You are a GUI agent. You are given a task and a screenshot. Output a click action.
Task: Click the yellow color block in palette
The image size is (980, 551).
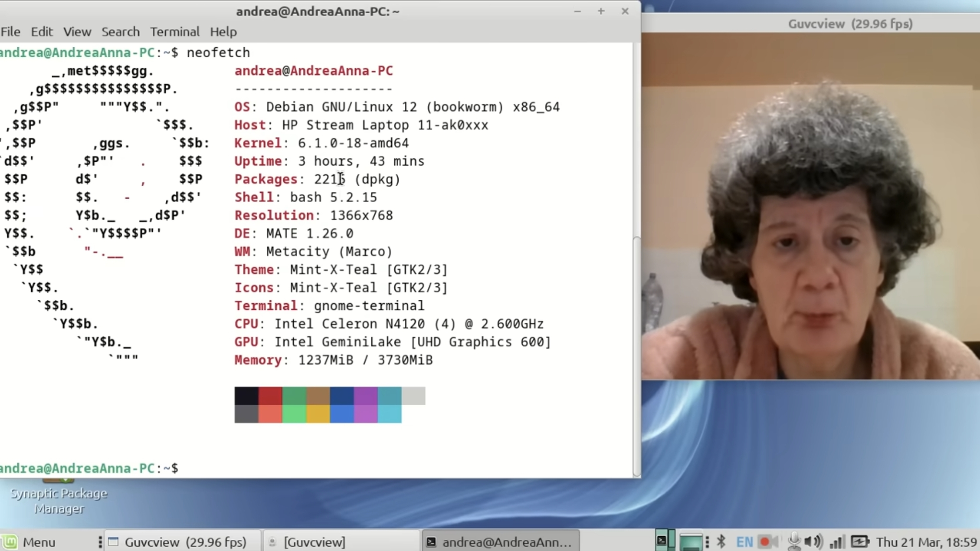(318, 414)
